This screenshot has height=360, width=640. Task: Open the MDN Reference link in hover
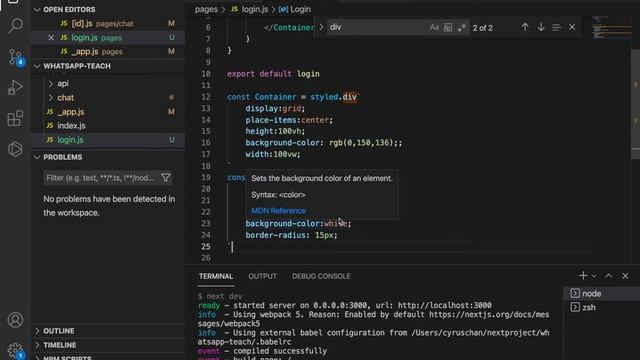coord(278,211)
